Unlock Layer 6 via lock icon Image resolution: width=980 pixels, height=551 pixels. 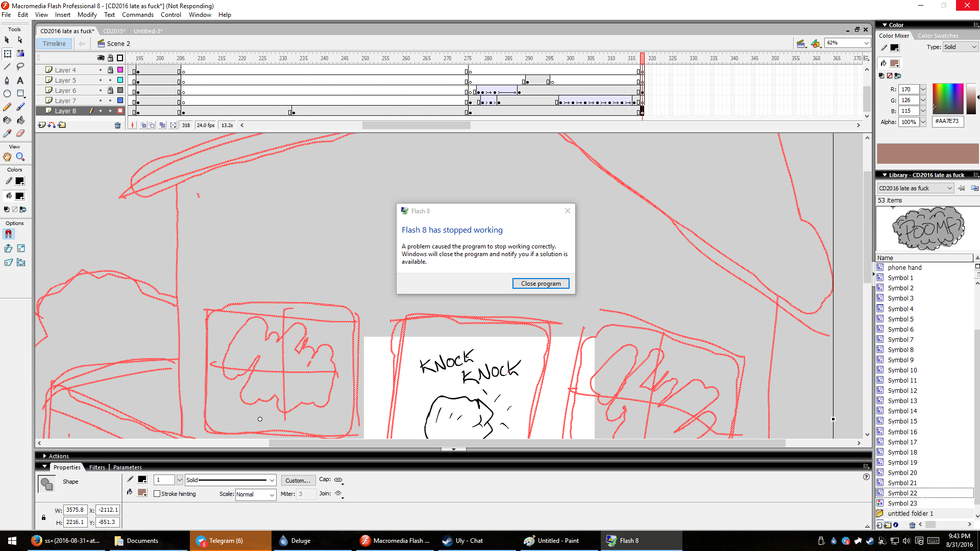click(x=110, y=90)
